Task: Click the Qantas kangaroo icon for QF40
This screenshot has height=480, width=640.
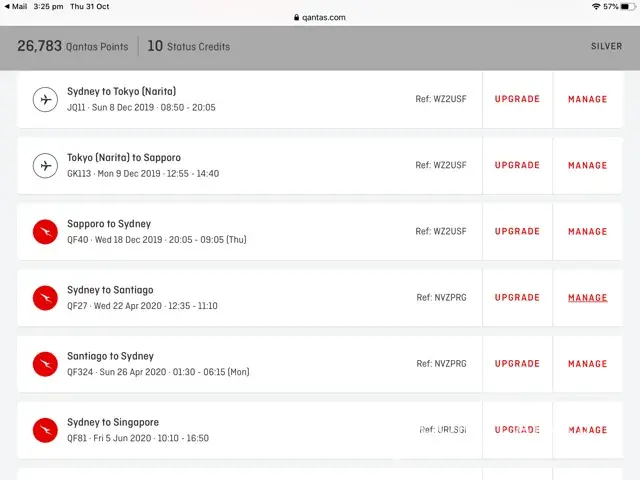Action: tap(45, 232)
